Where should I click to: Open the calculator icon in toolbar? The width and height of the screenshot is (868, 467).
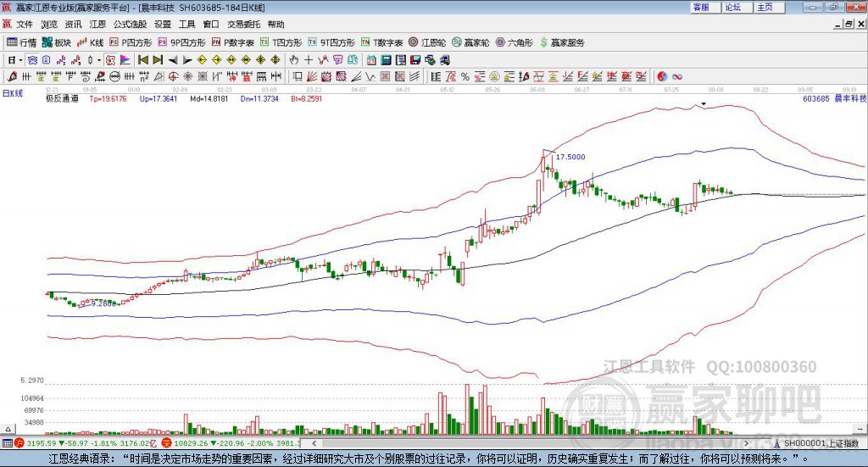387,60
